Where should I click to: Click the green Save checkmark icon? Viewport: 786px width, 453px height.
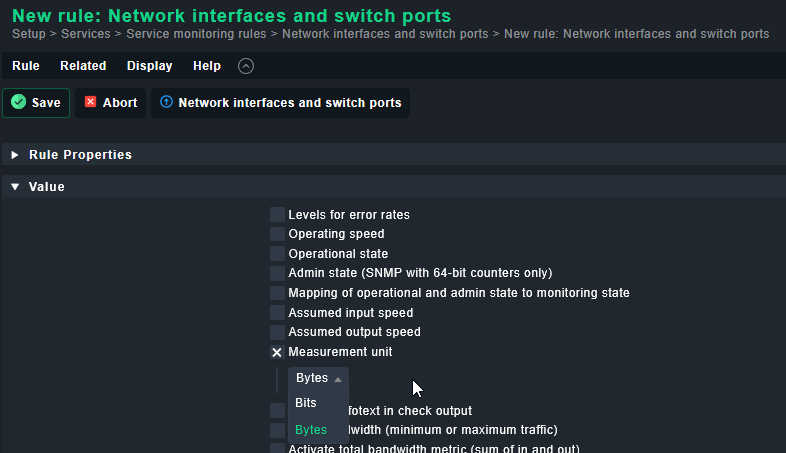(x=19, y=102)
